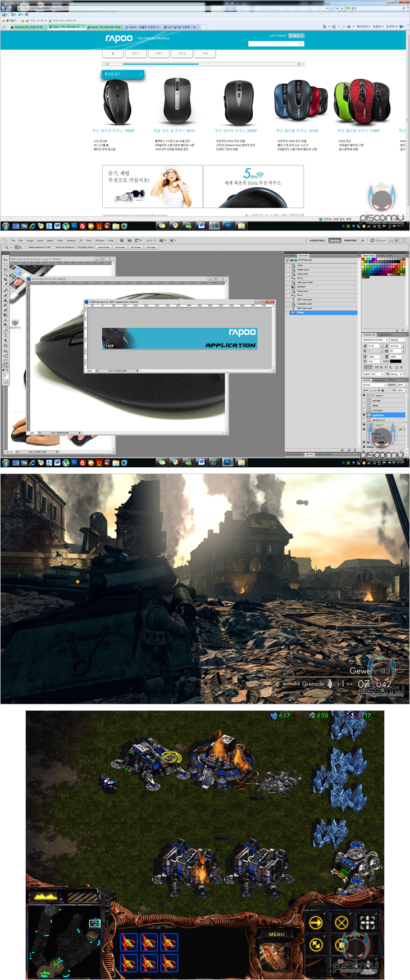Switch to Paragraph tab
The image size is (410, 980).
(x=385, y=335)
